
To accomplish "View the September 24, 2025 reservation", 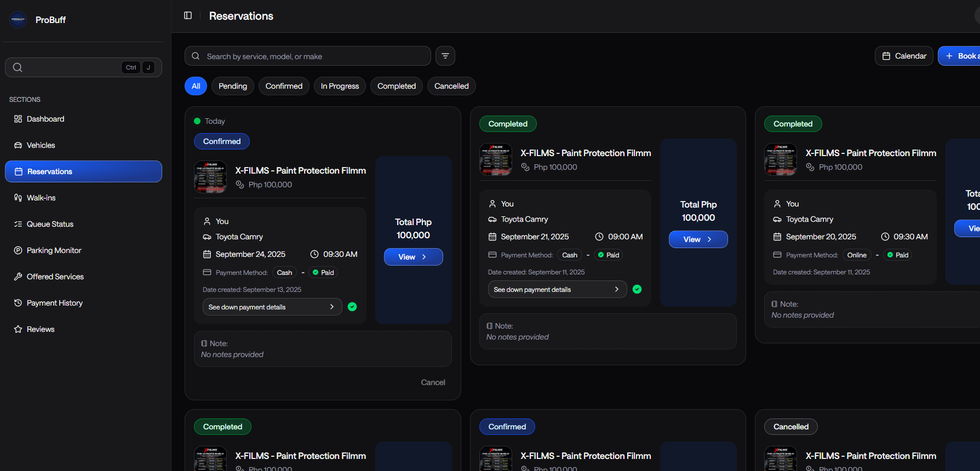I will 414,257.
